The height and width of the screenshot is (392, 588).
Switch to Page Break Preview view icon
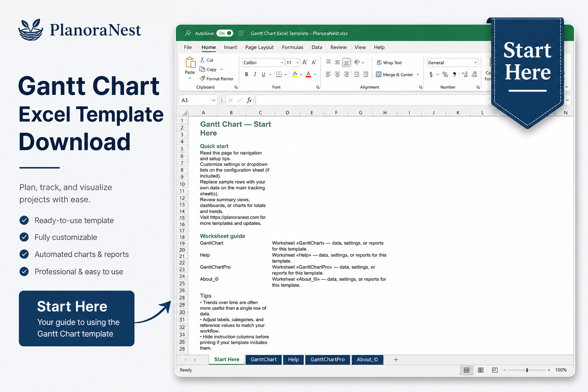(495, 370)
